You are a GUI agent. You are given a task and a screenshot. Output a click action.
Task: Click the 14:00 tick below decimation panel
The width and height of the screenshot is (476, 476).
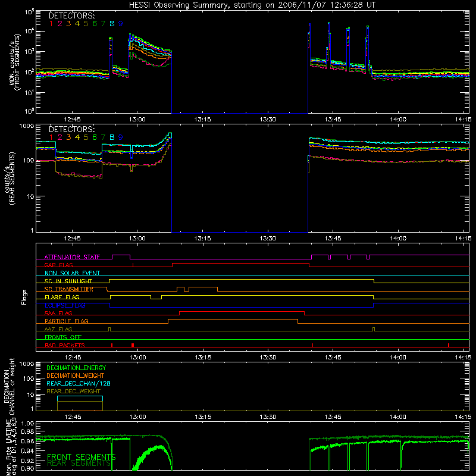398,417
